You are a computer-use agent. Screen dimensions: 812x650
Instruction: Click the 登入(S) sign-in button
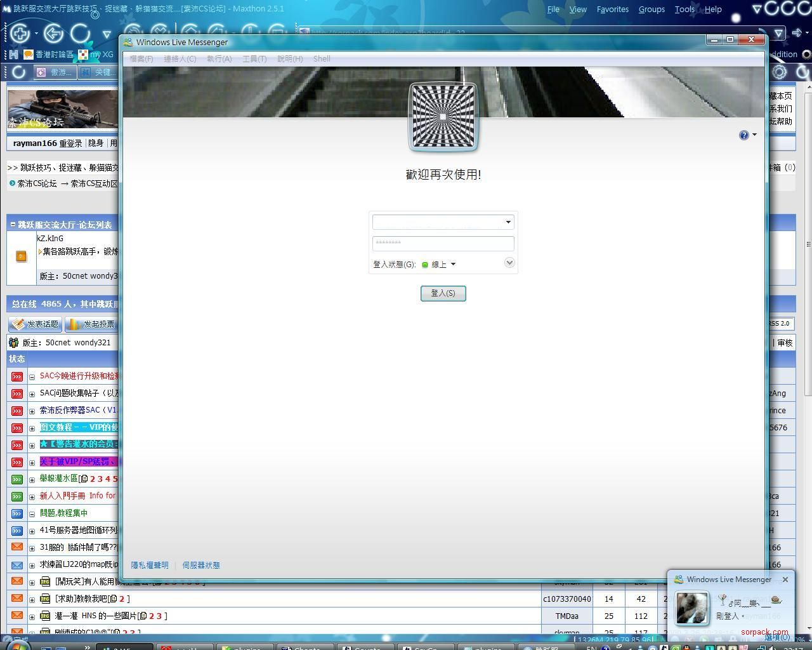(x=443, y=293)
